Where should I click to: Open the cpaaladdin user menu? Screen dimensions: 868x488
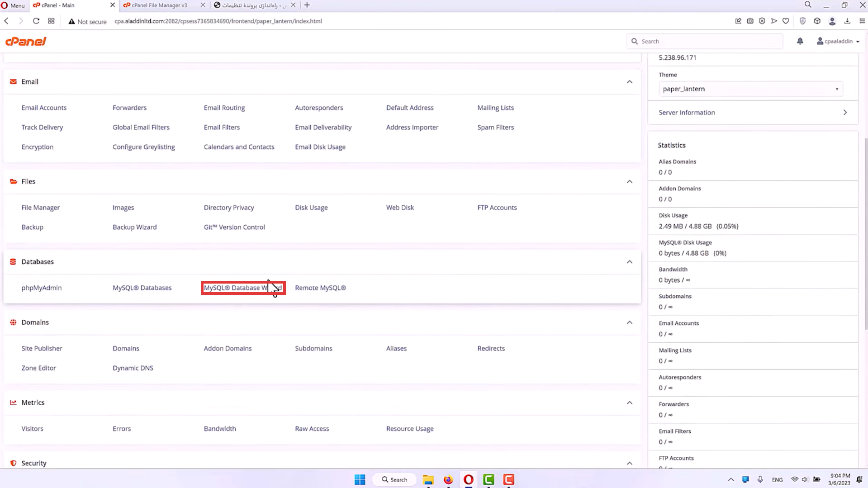pyautogui.click(x=838, y=41)
